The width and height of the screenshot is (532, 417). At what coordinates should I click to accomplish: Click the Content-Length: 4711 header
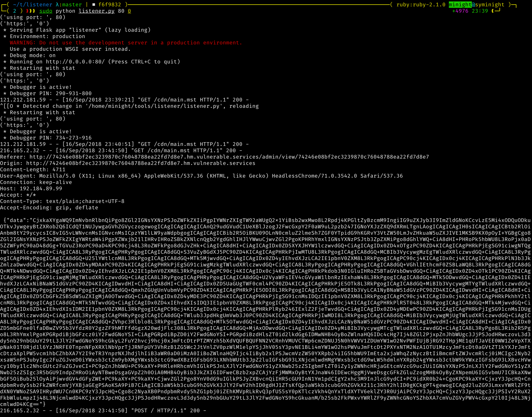click(x=33, y=169)
